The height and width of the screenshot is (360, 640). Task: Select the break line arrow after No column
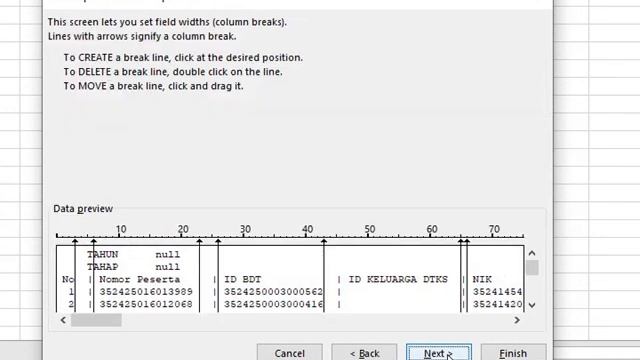[75, 242]
